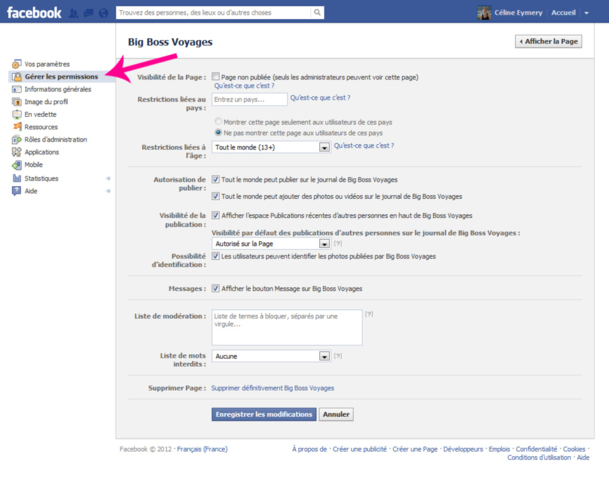The image size is (609, 479).
Task: Toggle Tout le monde peut publier checkbox
Action: click(216, 179)
